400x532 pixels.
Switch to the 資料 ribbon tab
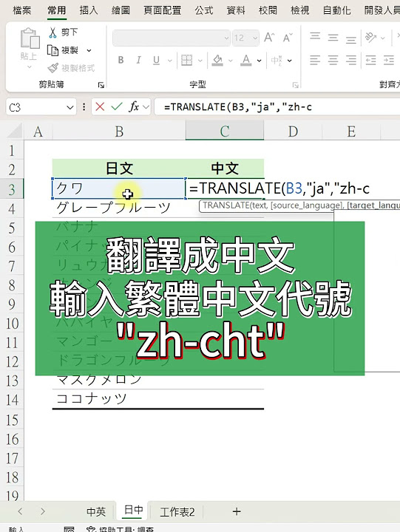coord(236,10)
